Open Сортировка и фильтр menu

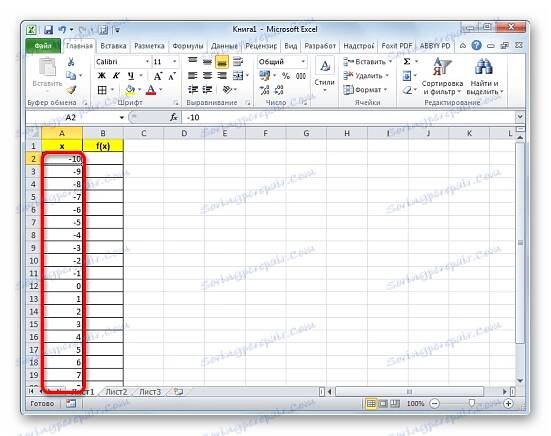442,77
